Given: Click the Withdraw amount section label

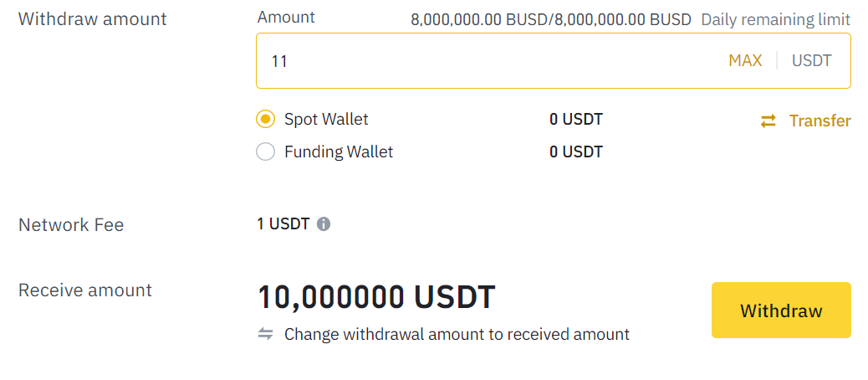Looking at the screenshot, I should [x=92, y=18].
